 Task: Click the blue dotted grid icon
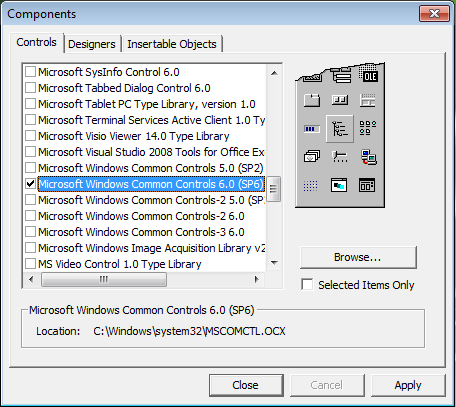[311, 186]
